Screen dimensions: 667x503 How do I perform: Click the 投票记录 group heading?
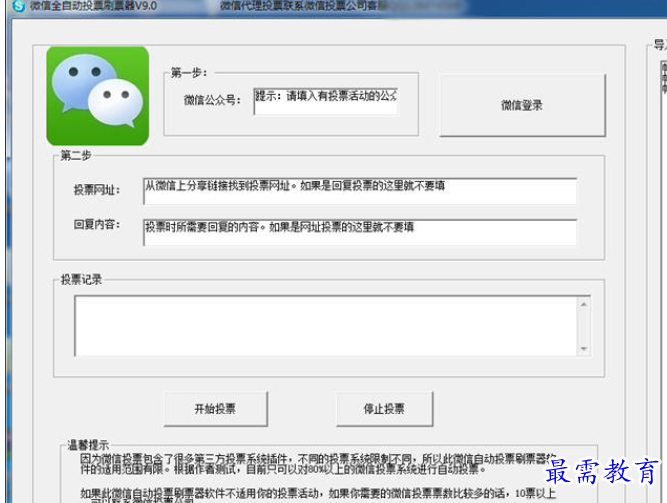tap(81, 280)
